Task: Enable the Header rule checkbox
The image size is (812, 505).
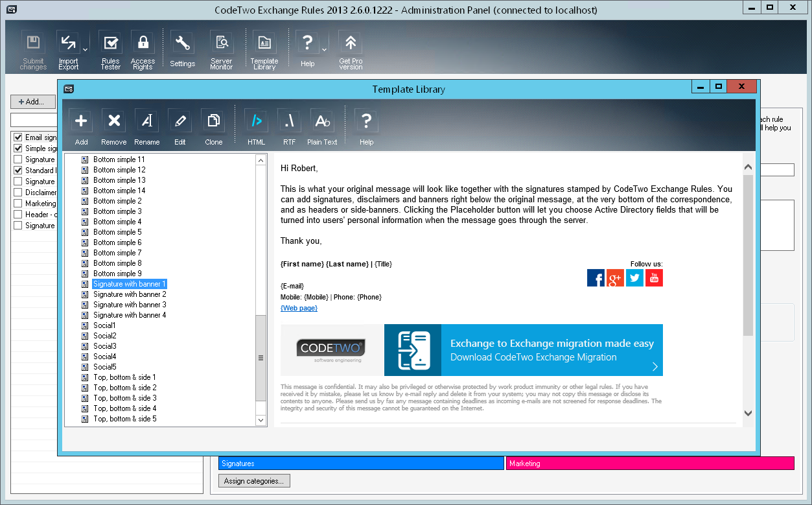Action: click(x=18, y=215)
